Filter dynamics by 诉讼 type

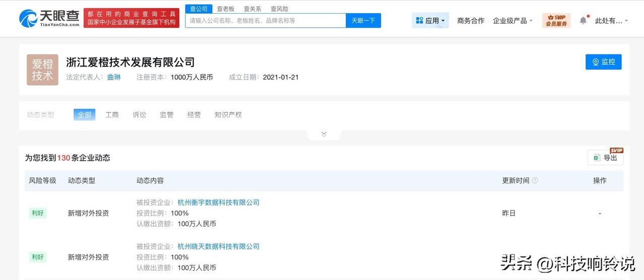point(139,115)
